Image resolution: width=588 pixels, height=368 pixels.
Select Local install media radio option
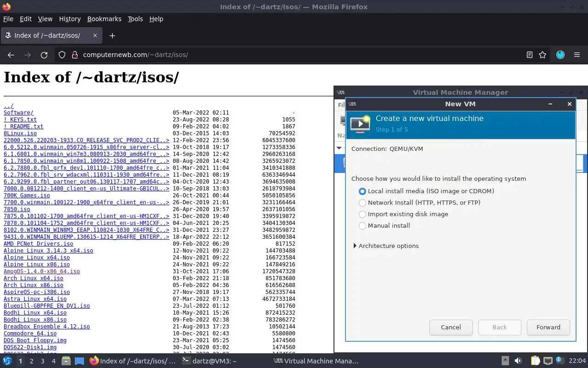point(362,191)
